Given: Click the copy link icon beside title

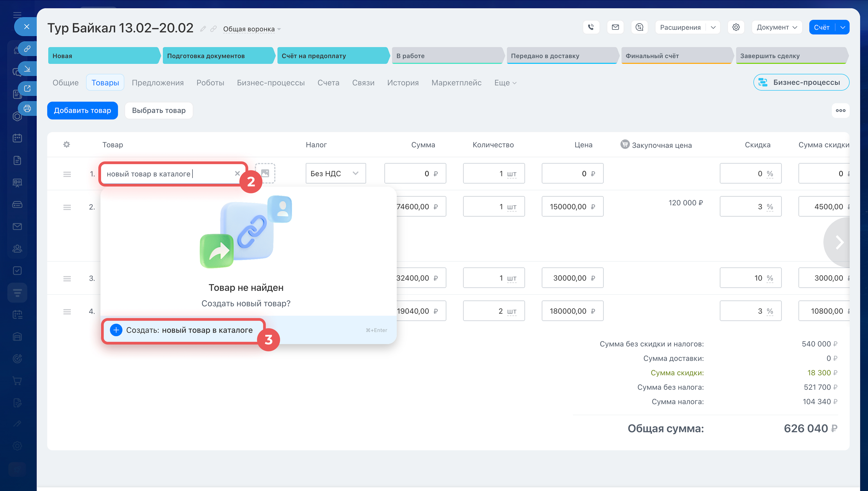Looking at the screenshot, I should click(x=213, y=29).
